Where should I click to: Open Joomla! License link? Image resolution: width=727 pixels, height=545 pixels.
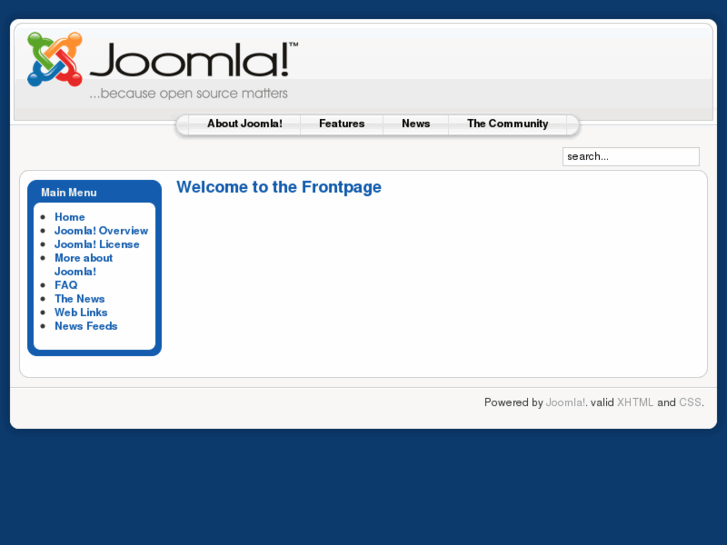click(97, 244)
